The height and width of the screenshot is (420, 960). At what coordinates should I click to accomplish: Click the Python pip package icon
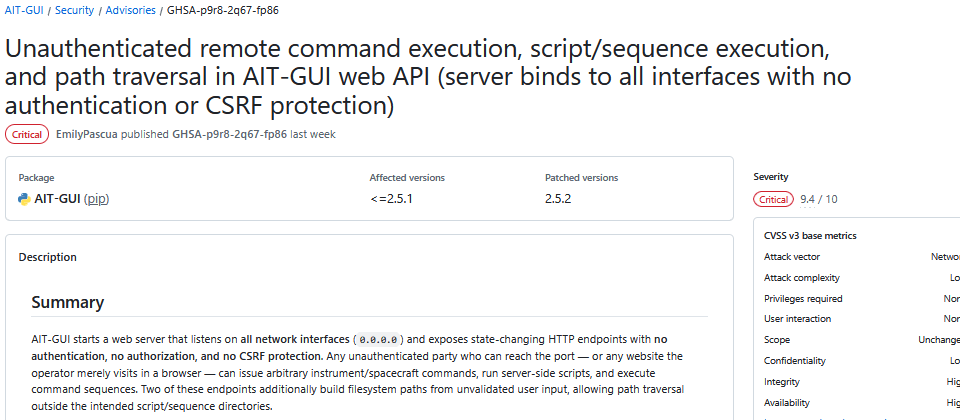coord(24,199)
